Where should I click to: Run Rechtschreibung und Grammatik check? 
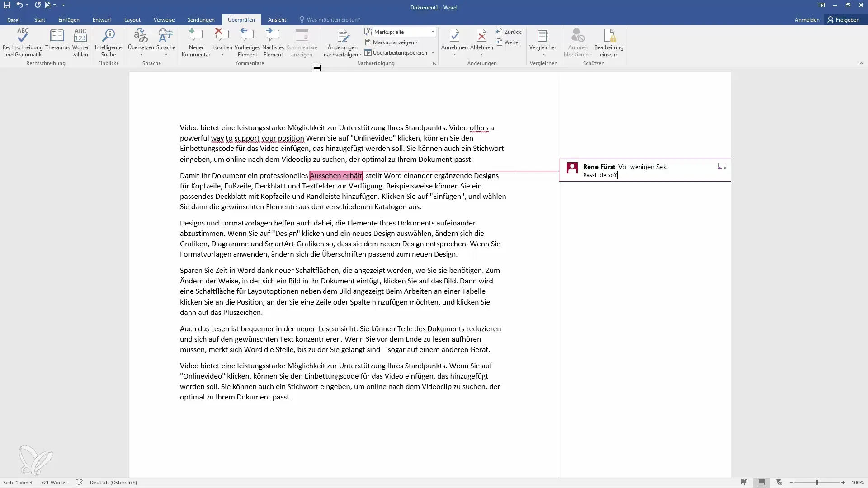coord(23,42)
